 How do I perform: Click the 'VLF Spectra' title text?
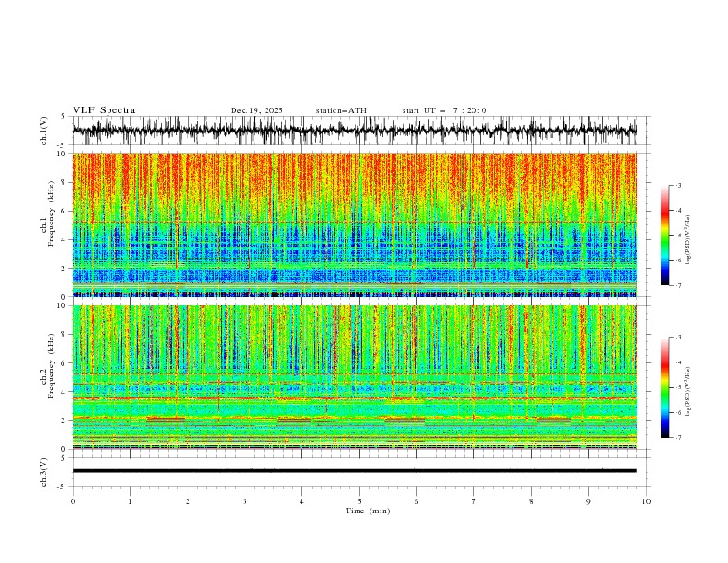click(x=104, y=110)
